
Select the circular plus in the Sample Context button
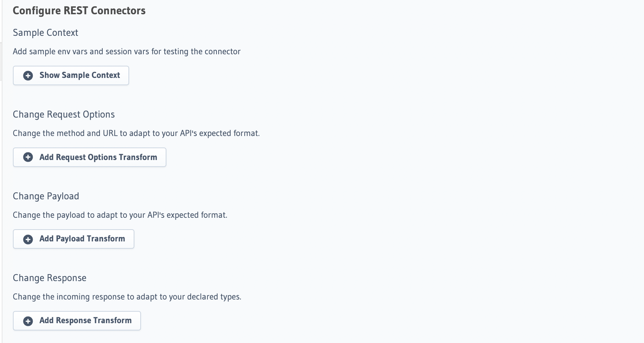point(28,75)
